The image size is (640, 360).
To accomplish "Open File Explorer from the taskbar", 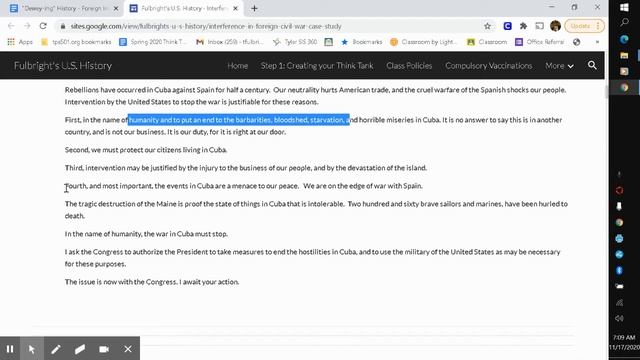I will 624,55.
